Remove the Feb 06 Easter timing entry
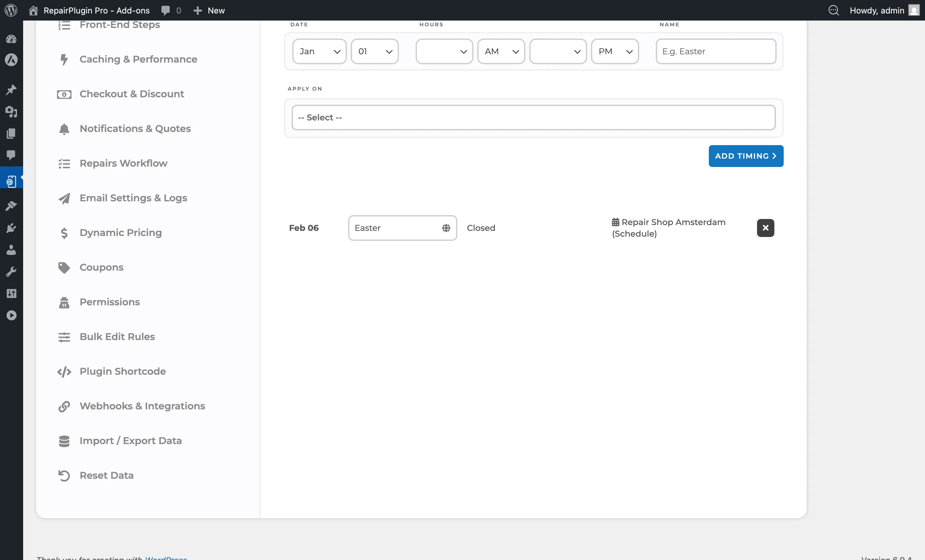925x560 pixels. (765, 228)
